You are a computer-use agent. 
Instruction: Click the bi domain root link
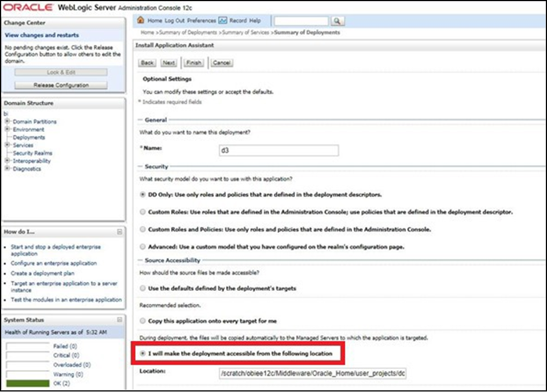[x=6, y=114]
